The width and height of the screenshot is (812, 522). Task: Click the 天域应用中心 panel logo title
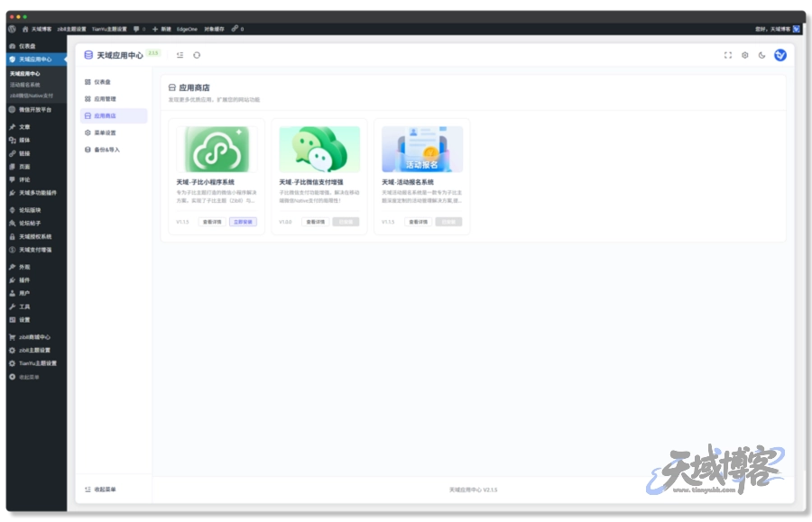point(114,55)
